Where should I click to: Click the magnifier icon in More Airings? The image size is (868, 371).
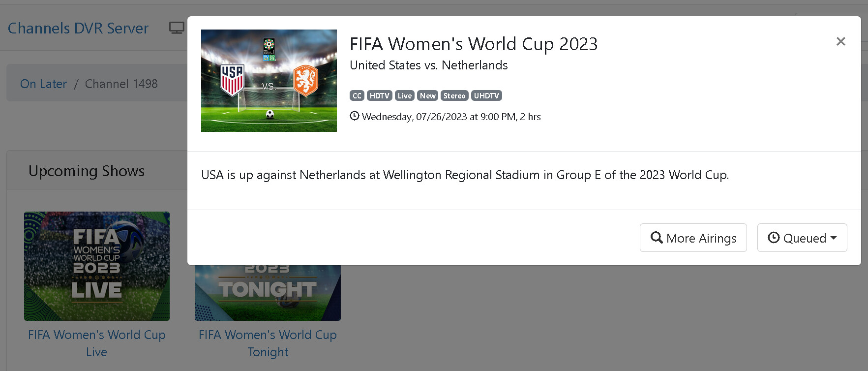coord(657,238)
